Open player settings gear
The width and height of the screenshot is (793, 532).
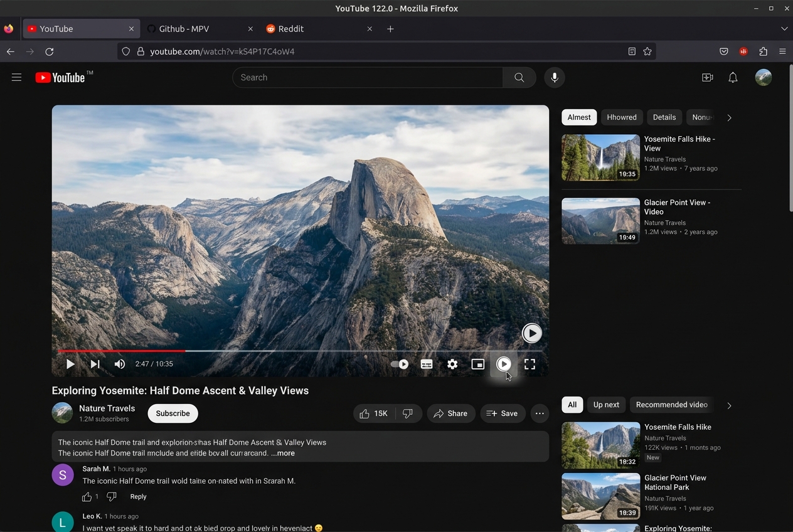tap(452, 364)
